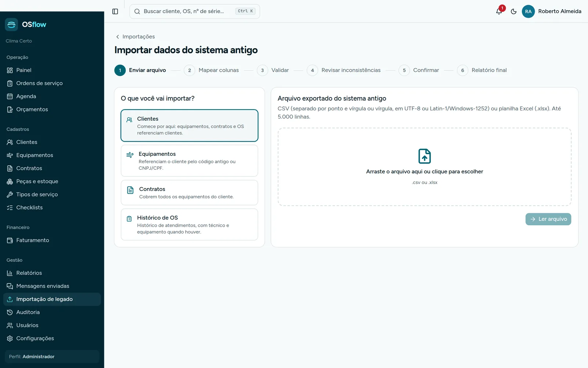Image resolution: width=588 pixels, height=368 pixels.
Task: Collapse the sidebar with the panel toggle
Action: 115,11
